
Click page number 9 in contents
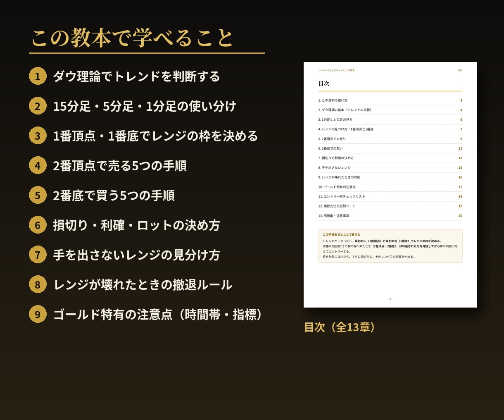pyautogui.click(x=461, y=139)
